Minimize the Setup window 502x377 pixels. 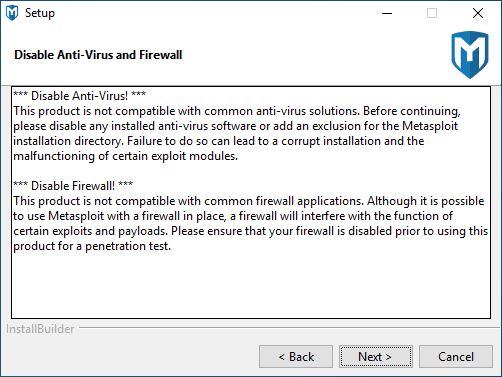pyautogui.click(x=387, y=13)
